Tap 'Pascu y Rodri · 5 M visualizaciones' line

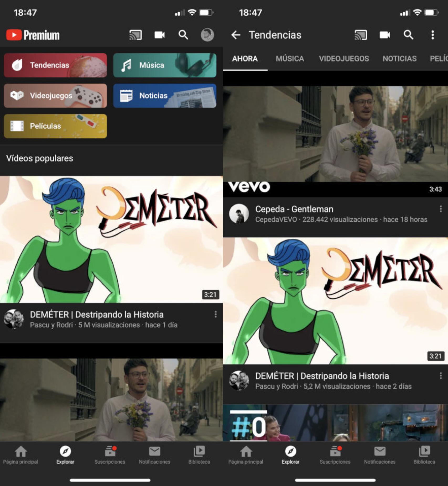[x=103, y=325]
